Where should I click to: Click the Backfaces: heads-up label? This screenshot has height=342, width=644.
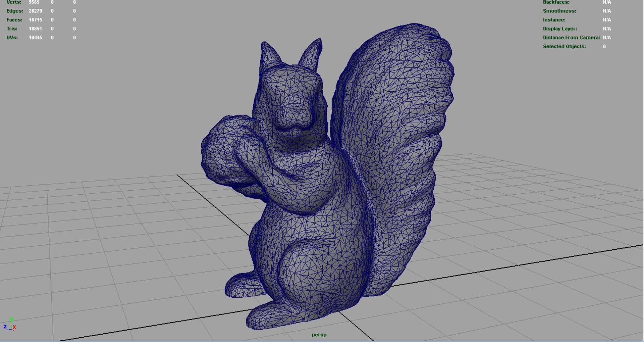click(556, 2)
